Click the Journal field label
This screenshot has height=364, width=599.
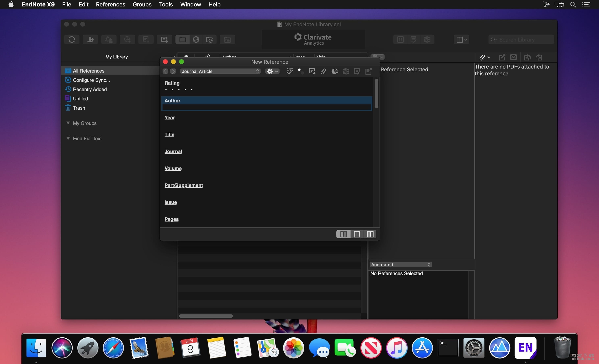[173, 151]
